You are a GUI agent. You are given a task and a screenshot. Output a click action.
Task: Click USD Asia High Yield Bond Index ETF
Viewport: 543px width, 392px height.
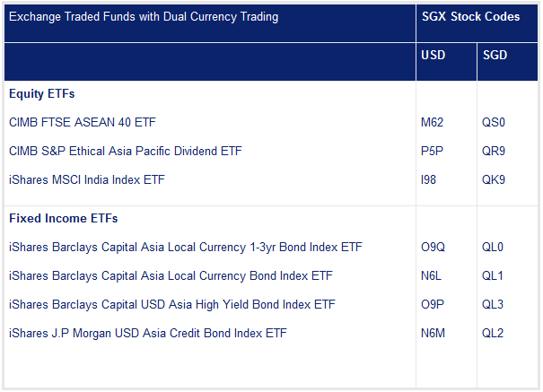[172, 304]
